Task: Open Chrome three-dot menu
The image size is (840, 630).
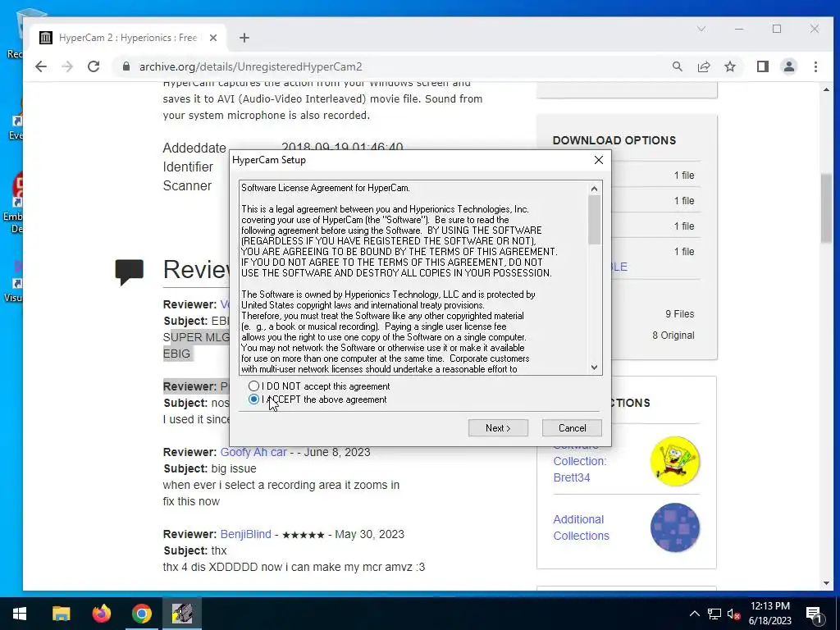Action: pyautogui.click(x=815, y=66)
